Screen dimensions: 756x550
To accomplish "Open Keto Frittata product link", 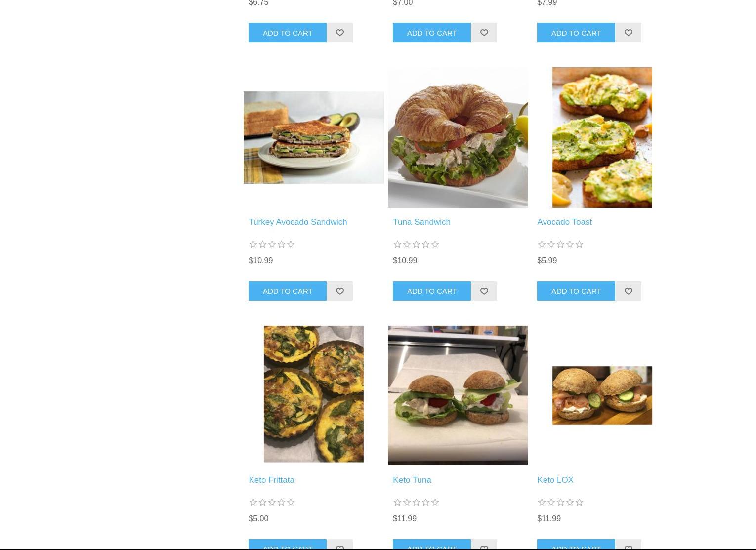I will (x=271, y=480).
